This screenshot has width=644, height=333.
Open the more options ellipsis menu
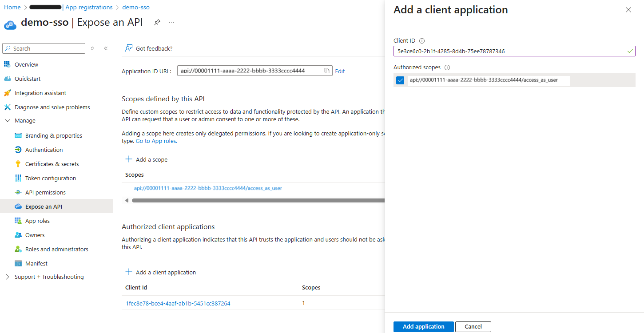171,22
